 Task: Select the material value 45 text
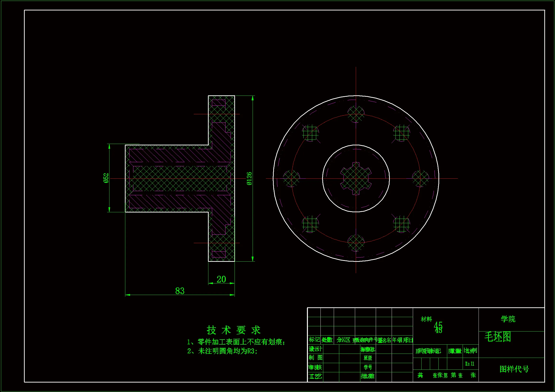[x=438, y=327]
